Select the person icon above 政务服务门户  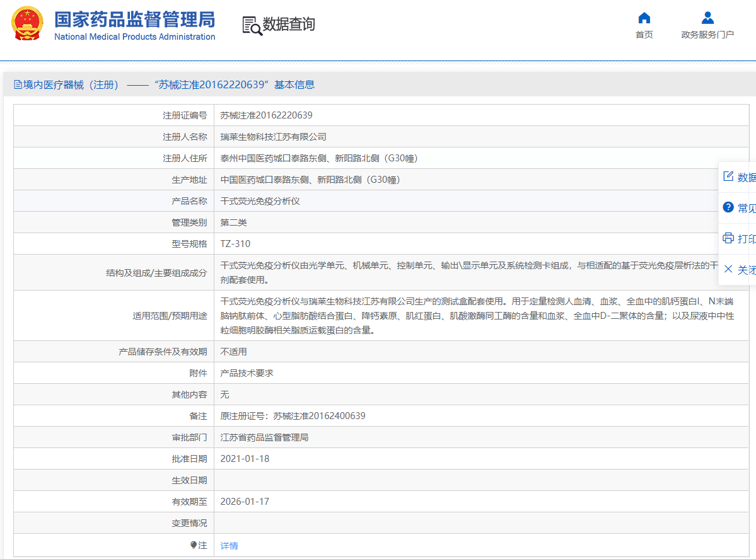[707, 18]
